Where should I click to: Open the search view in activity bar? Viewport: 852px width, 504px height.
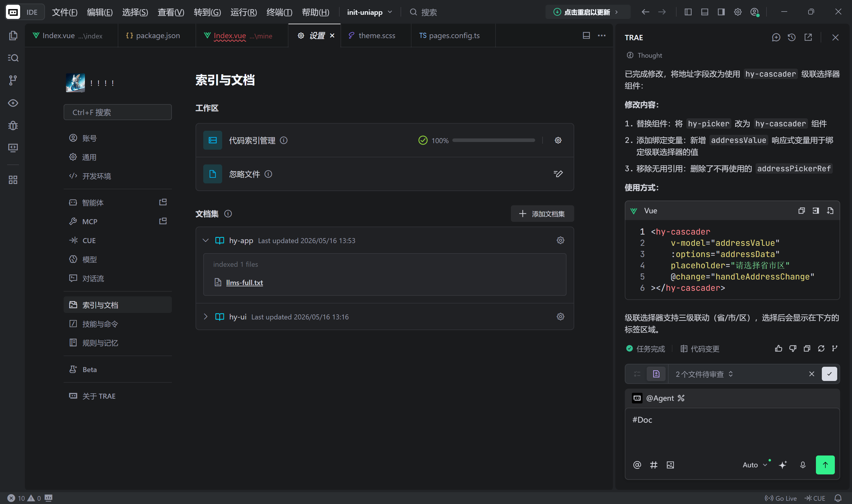coord(13,58)
